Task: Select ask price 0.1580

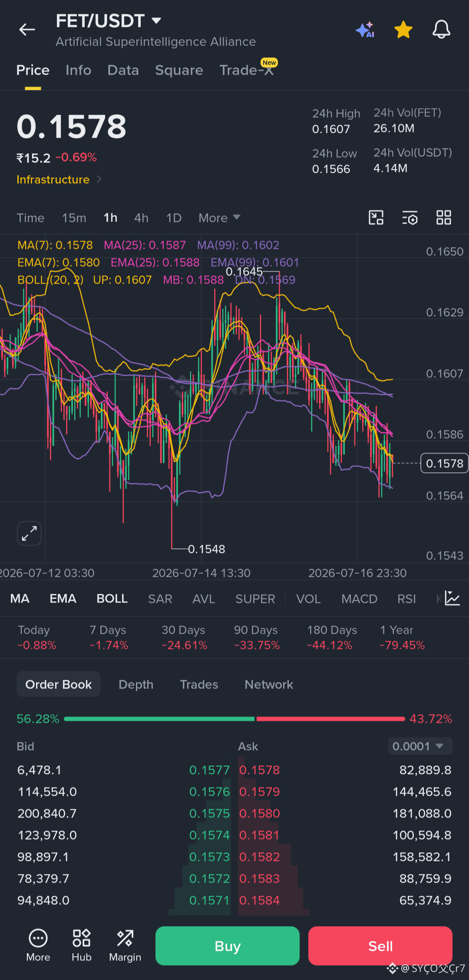Action: [x=260, y=813]
